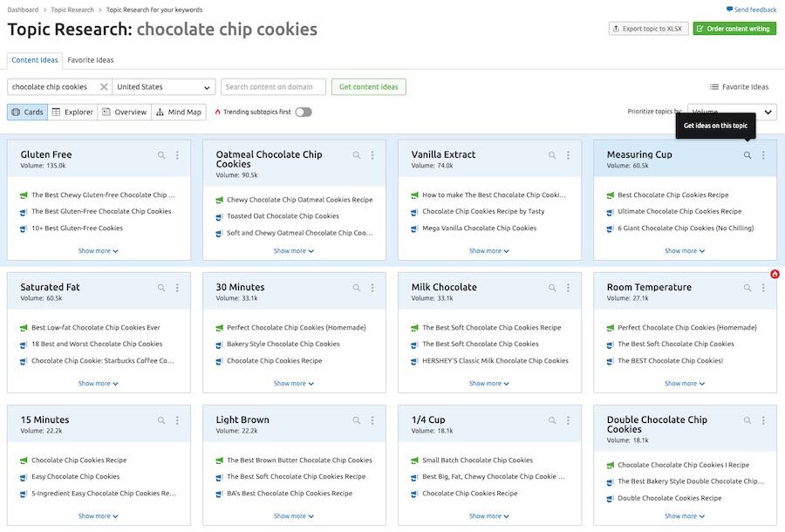The height and width of the screenshot is (532, 785).
Task: Expand Show more on Oatmeal Chocolate Chip Cookies
Action: [294, 250]
